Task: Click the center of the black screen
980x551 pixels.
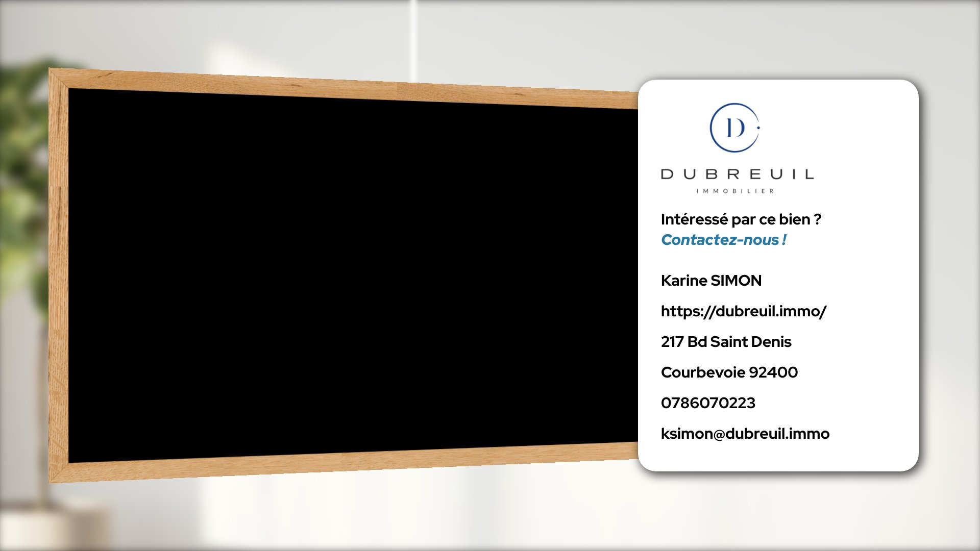Action: 352,275
